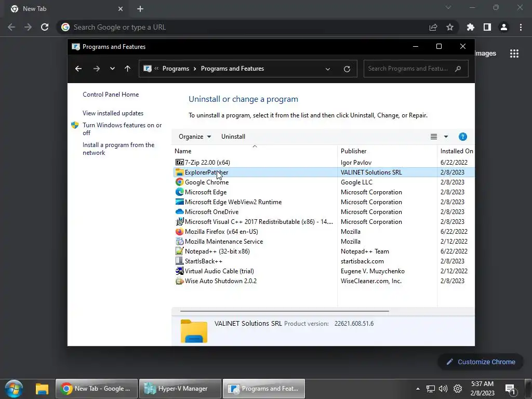Viewport: 532px width, 399px height.
Task: Click the Customize Chrome button
Action: [481, 362]
